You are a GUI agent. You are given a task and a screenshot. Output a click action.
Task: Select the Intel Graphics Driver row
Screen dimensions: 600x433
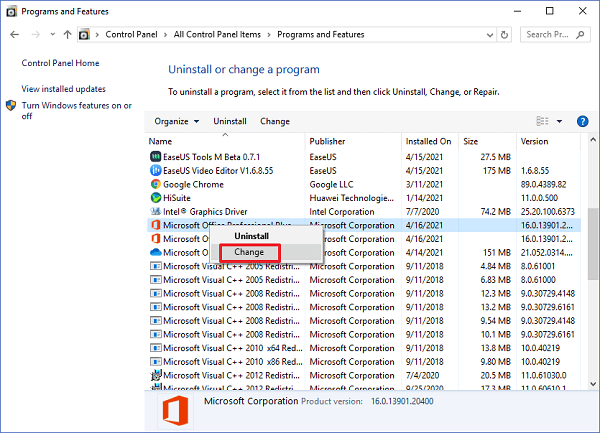click(364, 212)
